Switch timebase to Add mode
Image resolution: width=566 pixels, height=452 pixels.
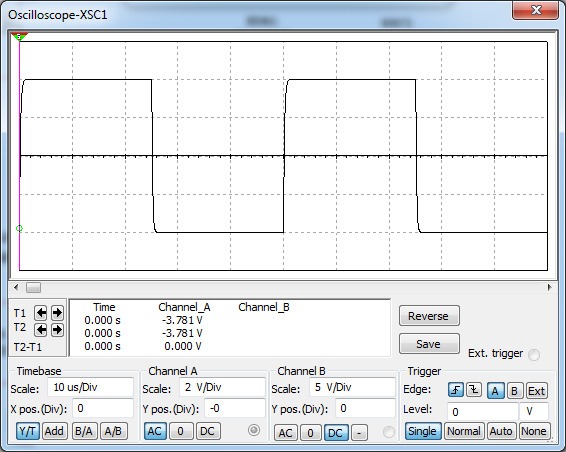(54, 431)
